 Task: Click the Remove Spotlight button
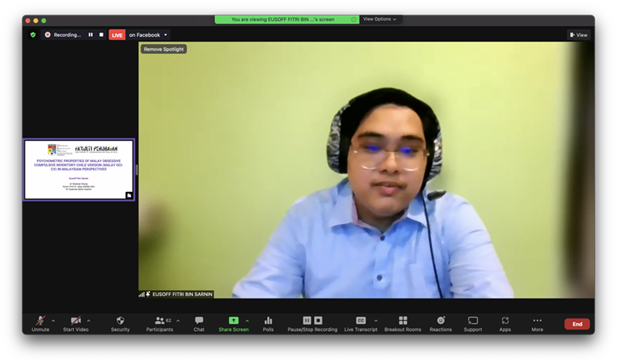pos(164,49)
